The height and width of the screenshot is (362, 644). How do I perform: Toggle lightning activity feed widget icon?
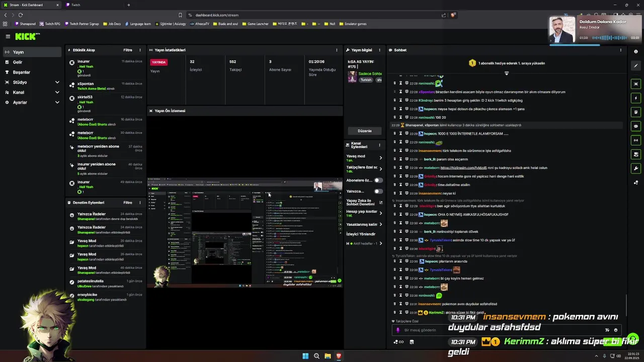tap(636, 98)
